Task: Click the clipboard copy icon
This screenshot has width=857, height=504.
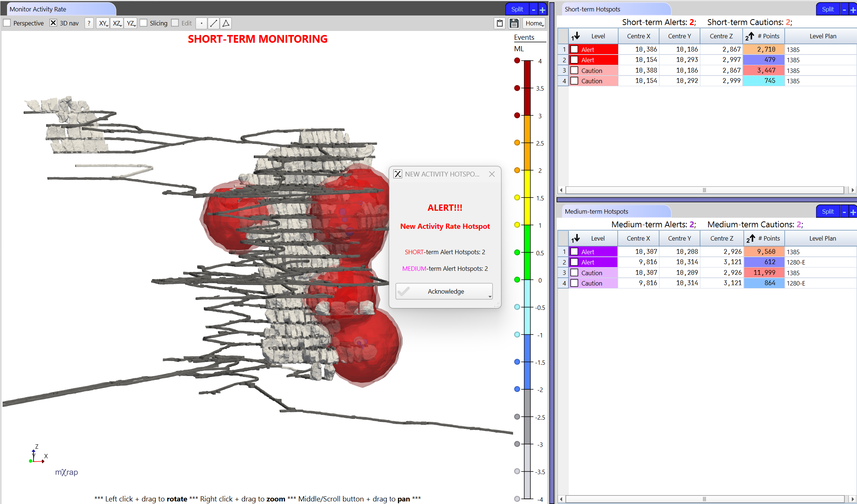Action: pyautogui.click(x=500, y=23)
